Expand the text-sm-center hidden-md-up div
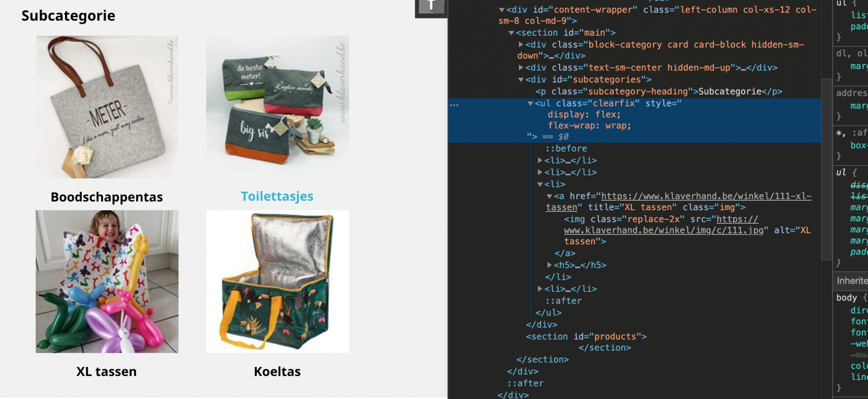 (x=521, y=68)
